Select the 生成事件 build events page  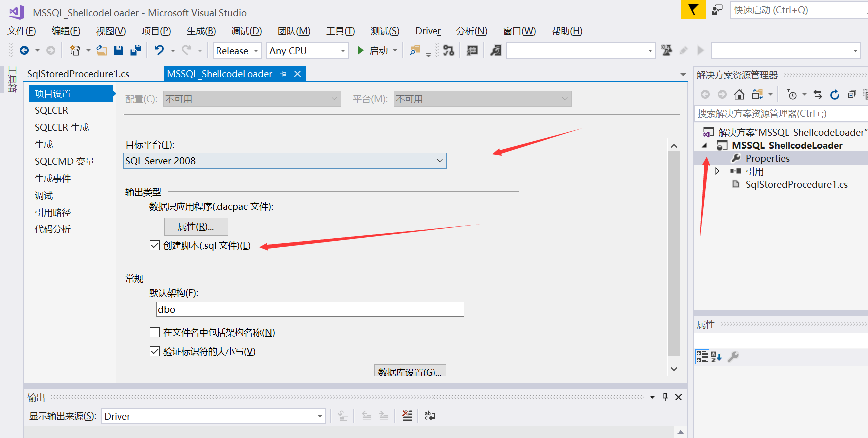pyautogui.click(x=53, y=178)
